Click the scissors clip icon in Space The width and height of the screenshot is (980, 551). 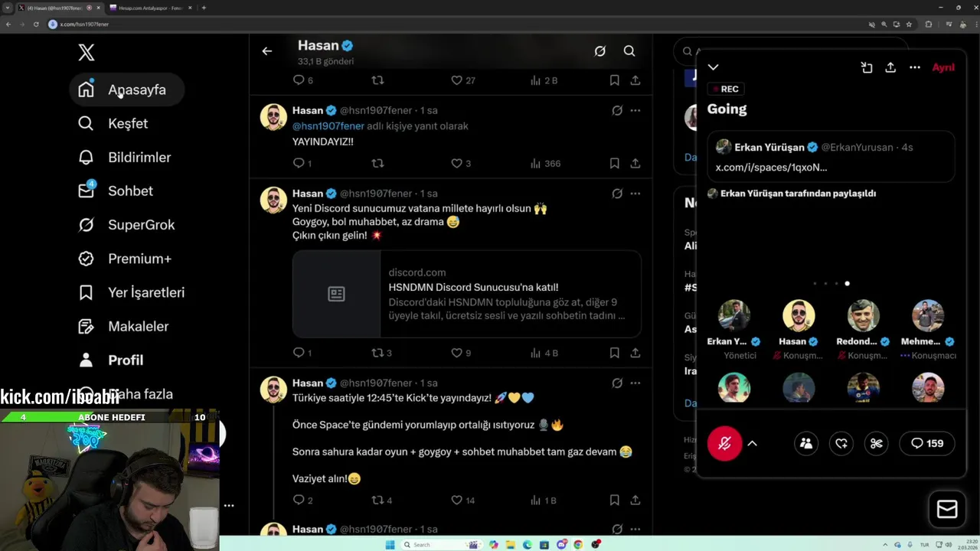click(877, 443)
